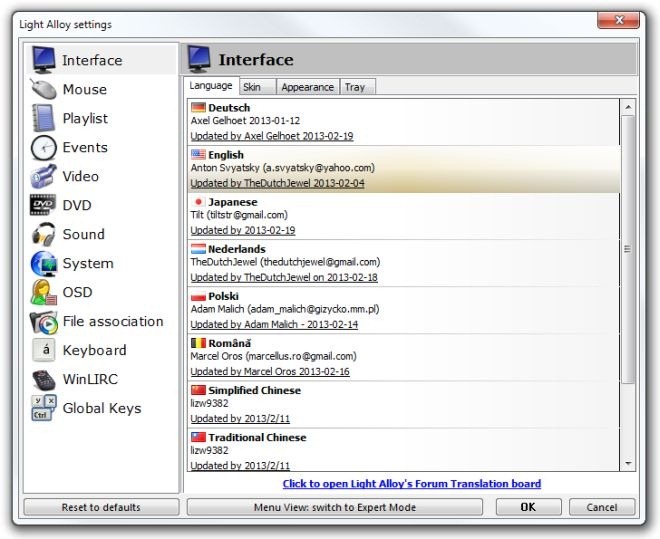Click the WinLIRC remote control icon
The image size is (660, 539).
pyautogui.click(x=43, y=379)
